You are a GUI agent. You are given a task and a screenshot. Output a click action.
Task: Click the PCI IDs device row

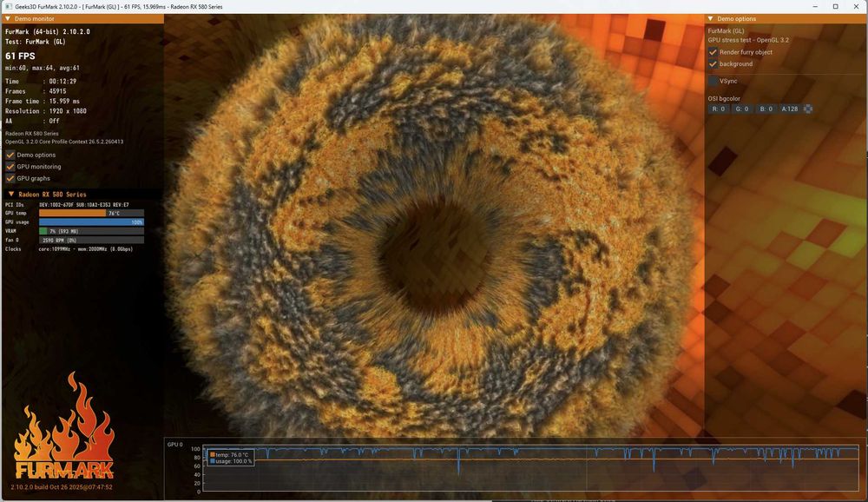pyautogui.click(x=67, y=205)
